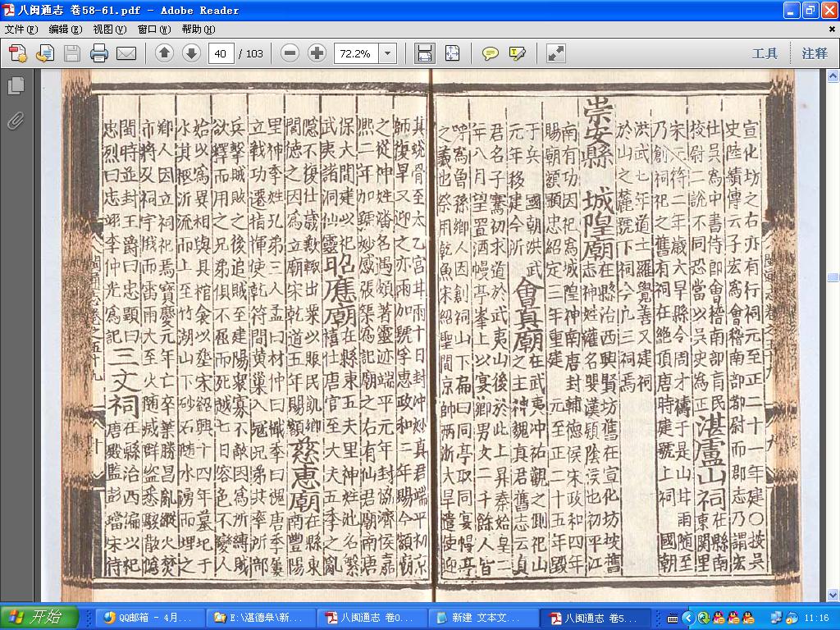Select the highlight text tool
The width and height of the screenshot is (840, 630).
pyautogui.click(x=517, y=53)
